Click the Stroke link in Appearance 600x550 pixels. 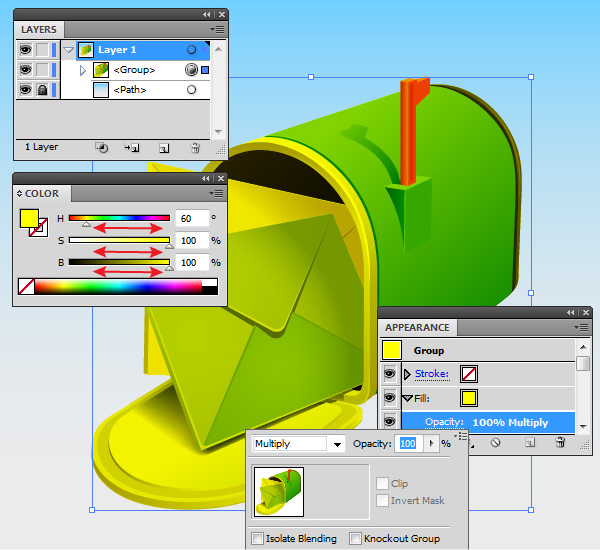point(432,374)
